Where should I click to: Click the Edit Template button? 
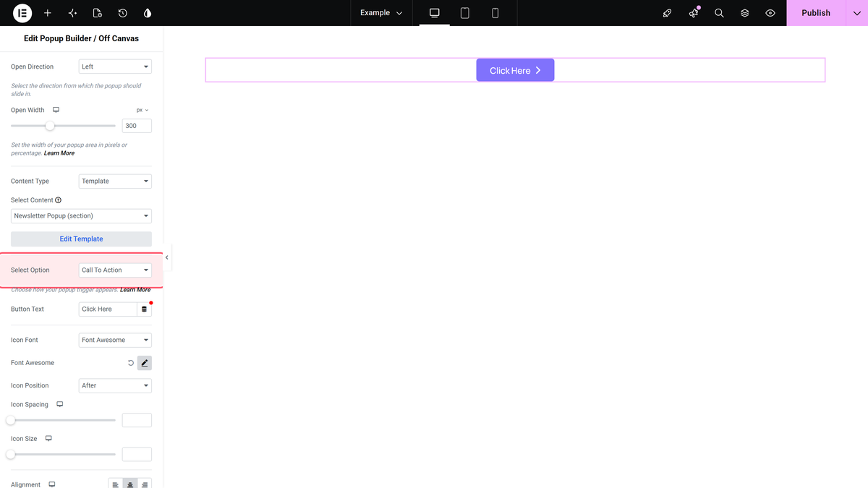pyautogui.click(x=81, y=239)
